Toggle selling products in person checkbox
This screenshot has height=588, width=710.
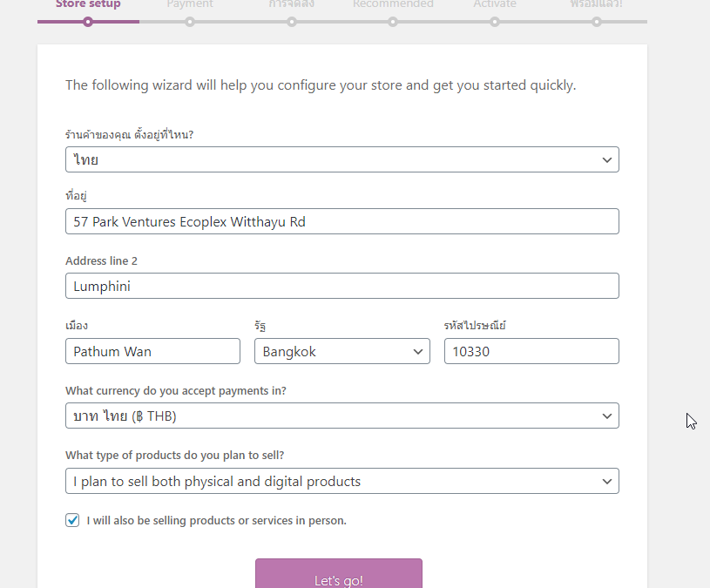click(72, 520)
